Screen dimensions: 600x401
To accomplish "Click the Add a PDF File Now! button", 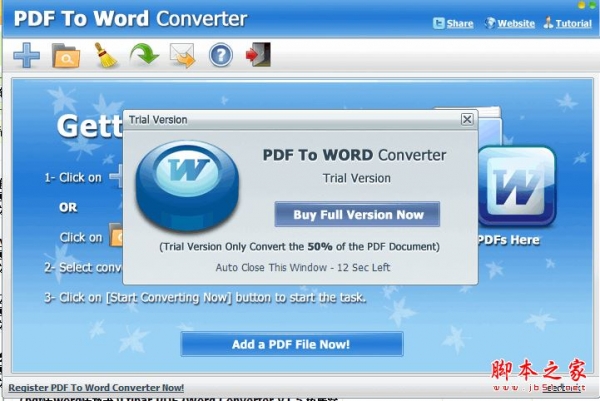I will tap(292, 344).
